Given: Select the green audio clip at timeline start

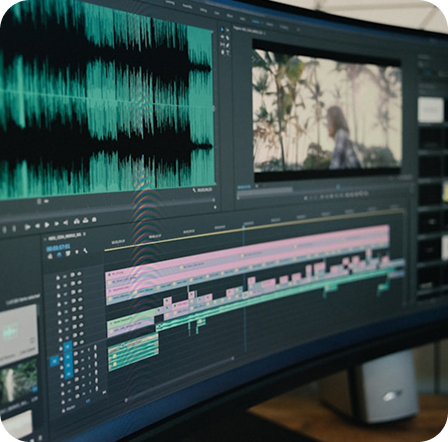Looking at the screenshot, I should [133, 352].
